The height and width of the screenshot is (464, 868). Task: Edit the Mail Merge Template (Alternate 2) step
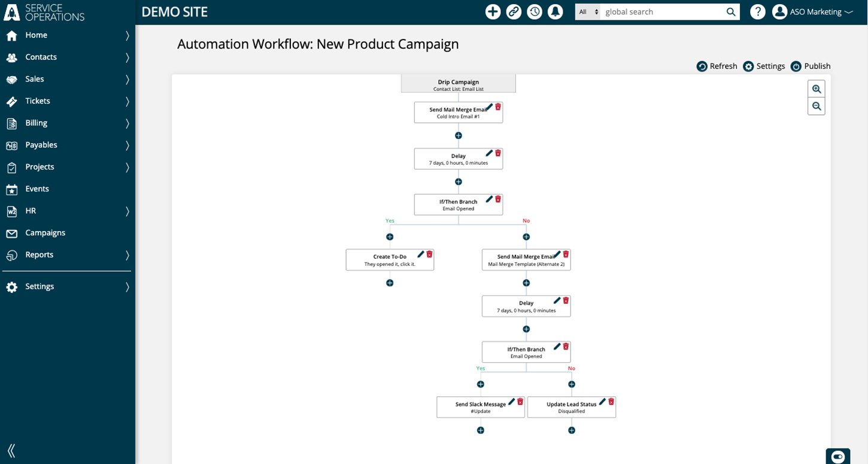(x=557, y=254)
